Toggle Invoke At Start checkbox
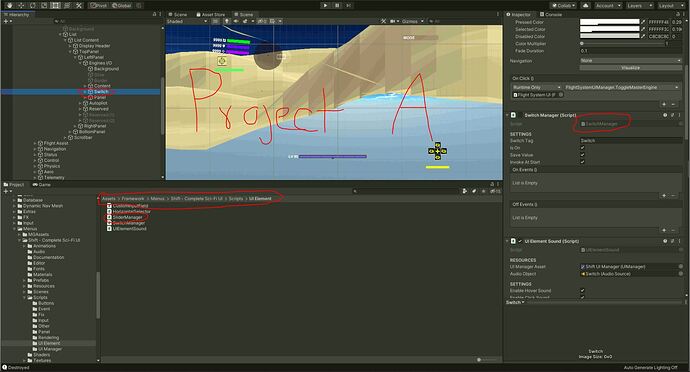The width and height of the screenshot is (690, 372). [583, 162]
